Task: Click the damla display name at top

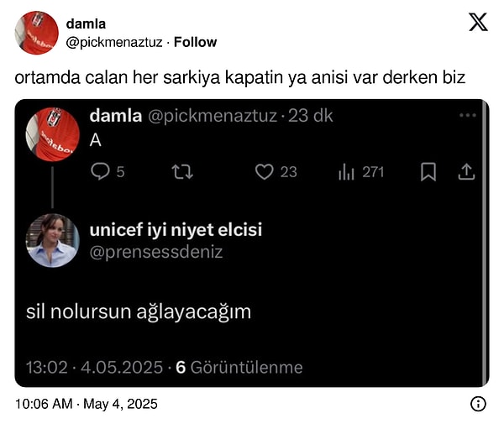Action: tap(86, 24)
